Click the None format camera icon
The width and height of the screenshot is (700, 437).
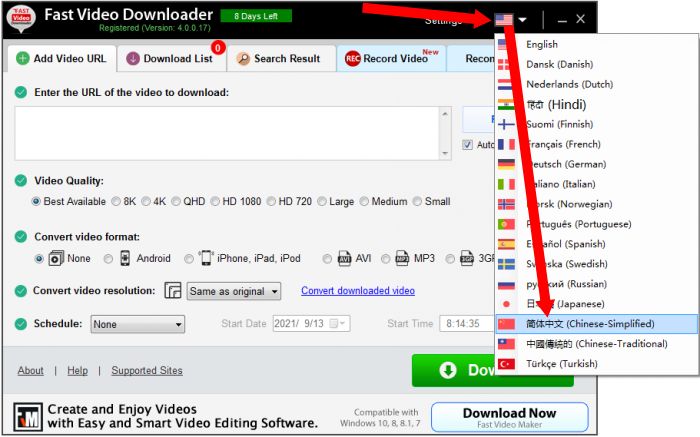[56, 258]
